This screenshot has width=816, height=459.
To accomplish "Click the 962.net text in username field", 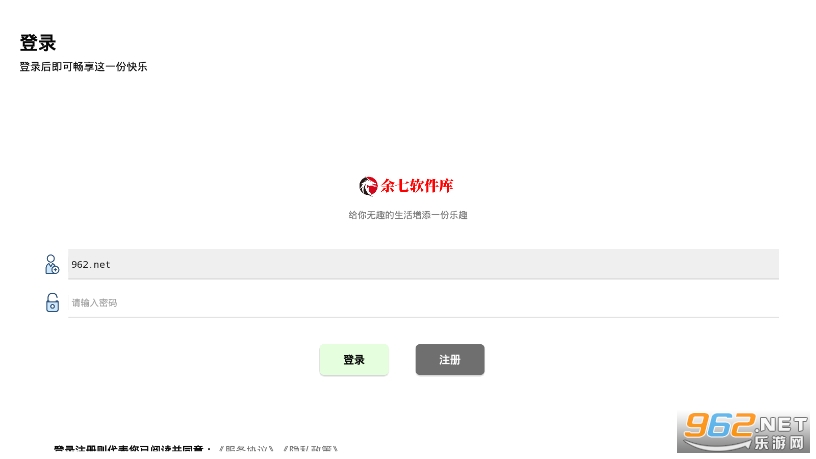I will (x=91, y=264).
